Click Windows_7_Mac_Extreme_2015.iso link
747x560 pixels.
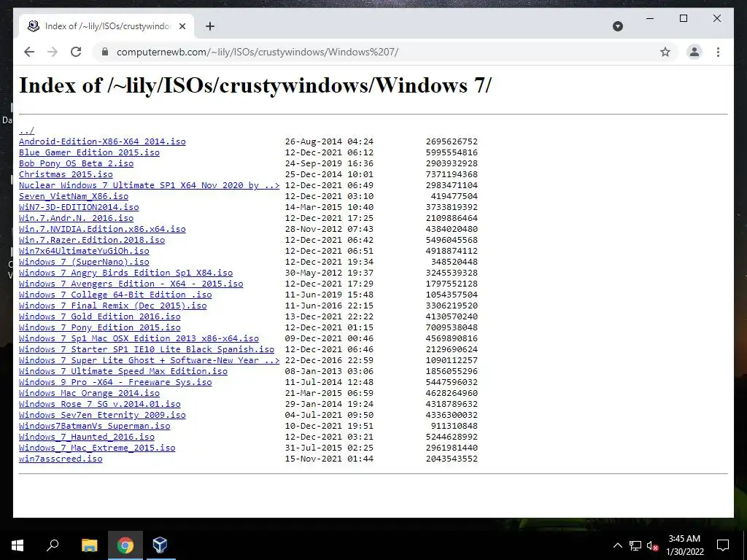point(97,448)
